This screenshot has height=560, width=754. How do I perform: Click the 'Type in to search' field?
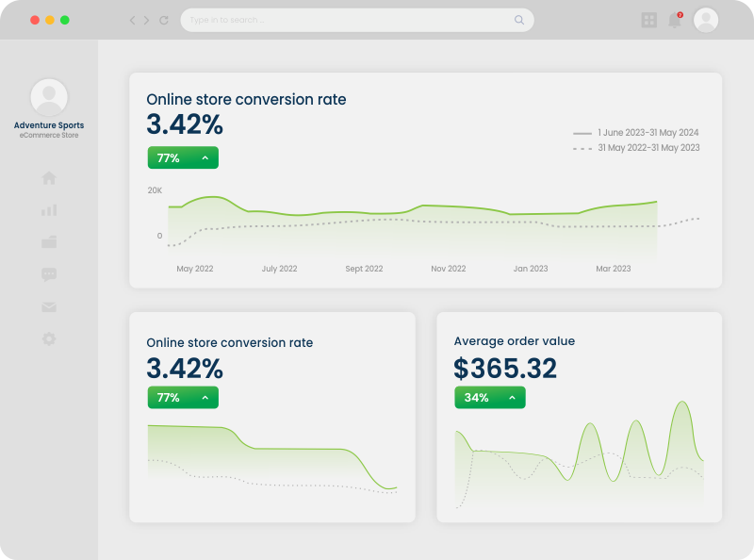349,20
